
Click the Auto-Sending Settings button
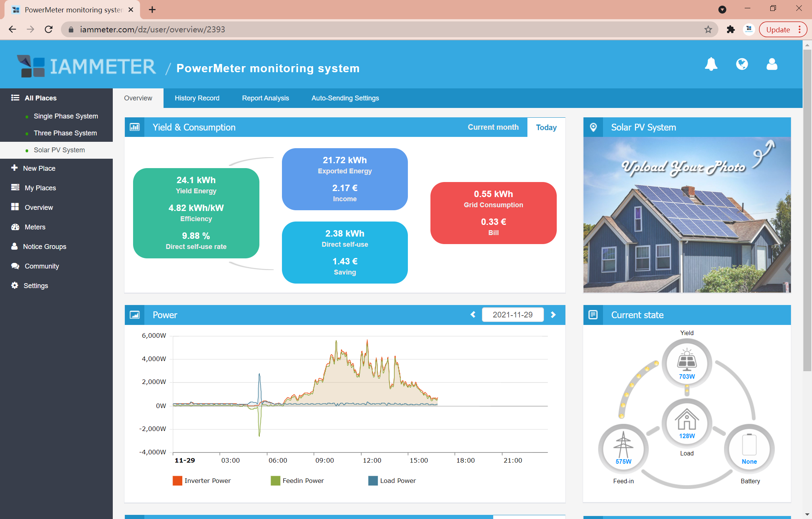click(345, 98)
